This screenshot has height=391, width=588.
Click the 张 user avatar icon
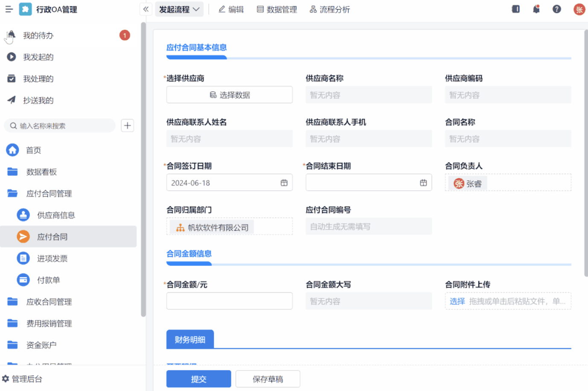coord(579,9)
